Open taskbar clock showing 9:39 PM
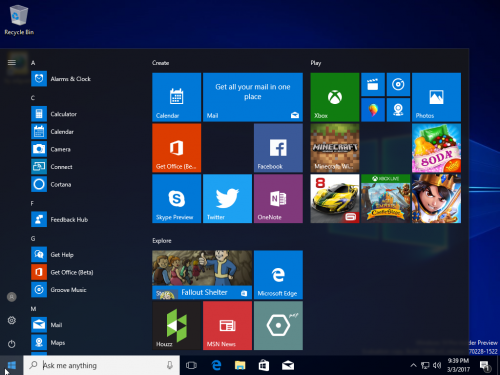500x375 pixels. point(458,365)
